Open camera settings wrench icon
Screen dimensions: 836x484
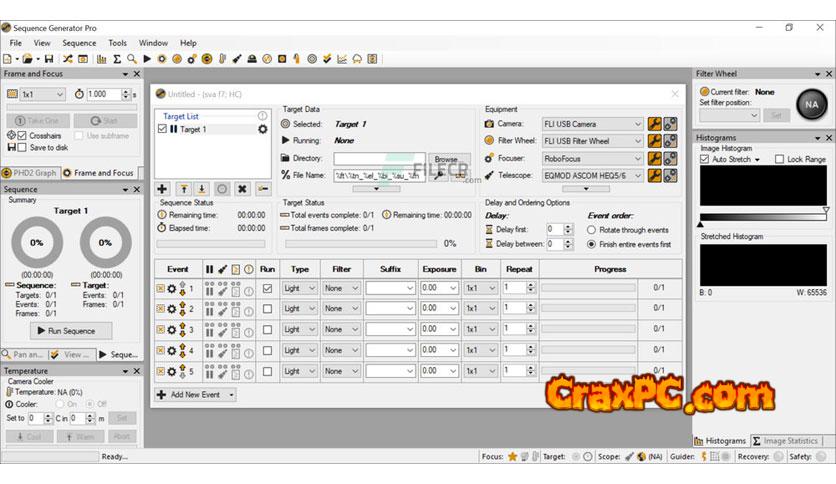(x=654, y=124)
